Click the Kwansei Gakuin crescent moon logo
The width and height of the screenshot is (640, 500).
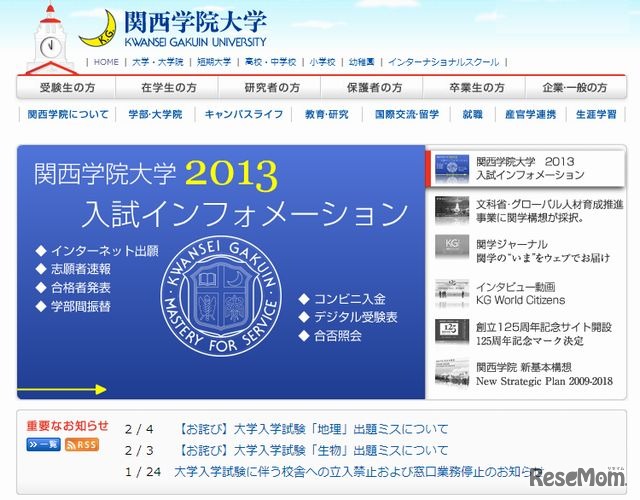(98, 29)
